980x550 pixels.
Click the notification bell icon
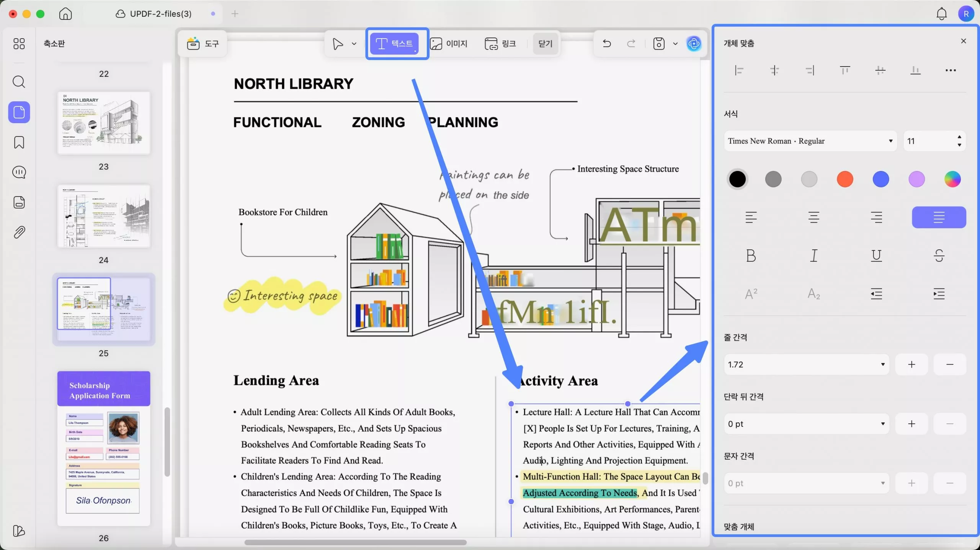941,14
